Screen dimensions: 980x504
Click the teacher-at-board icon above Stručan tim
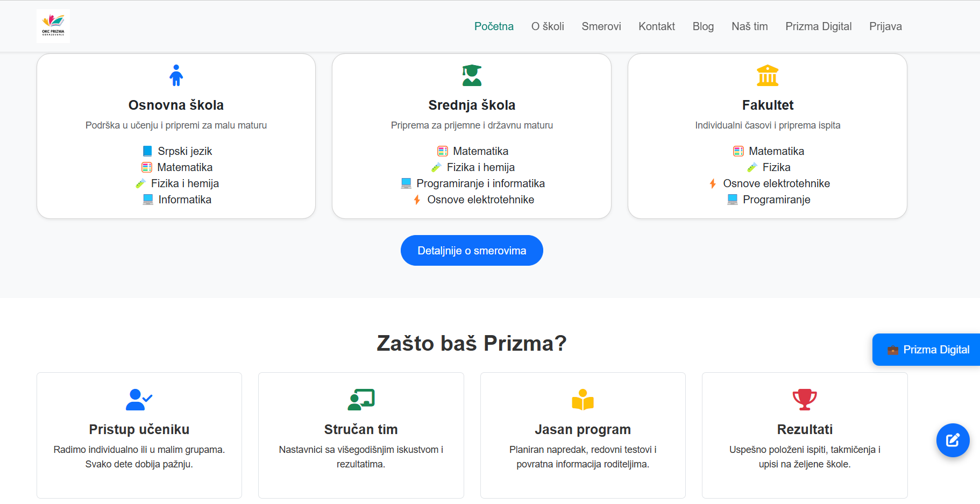361,400
